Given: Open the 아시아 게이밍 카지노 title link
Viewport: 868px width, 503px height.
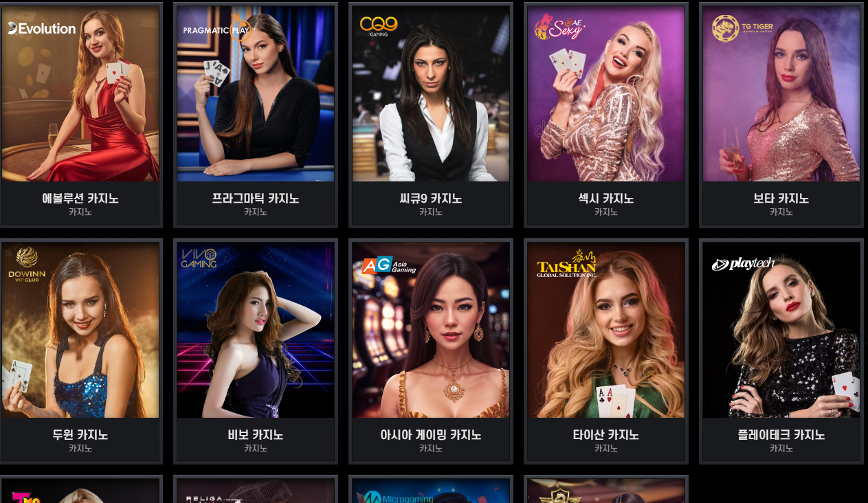Looking at the screenshot, I should [x=431, y=435].
